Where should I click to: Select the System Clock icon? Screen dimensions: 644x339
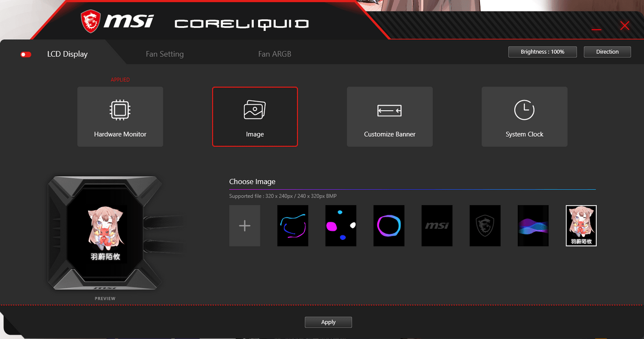524,110
